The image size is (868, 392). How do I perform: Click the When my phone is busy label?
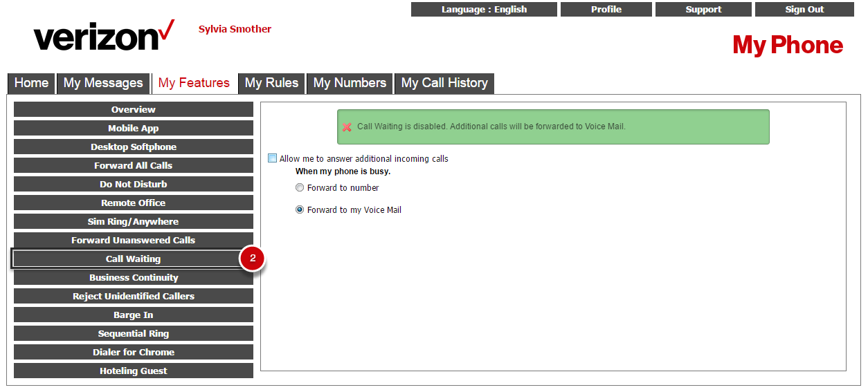(x=343, y=171)
